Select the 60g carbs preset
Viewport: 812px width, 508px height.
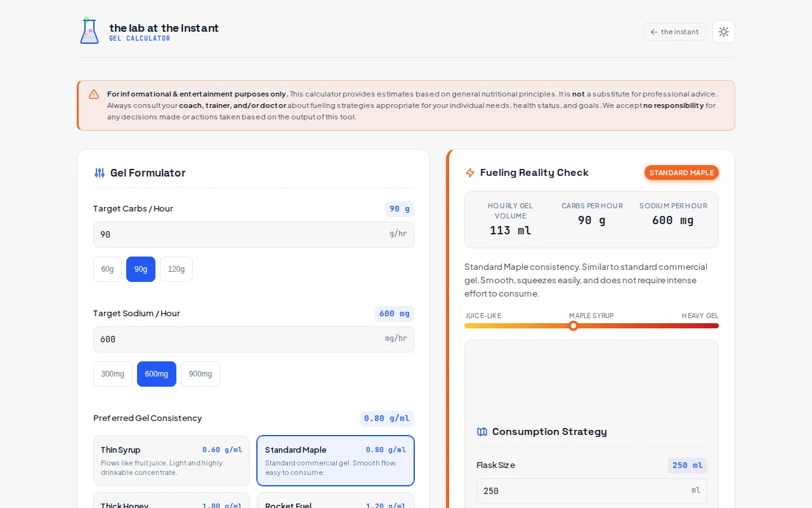107,269
